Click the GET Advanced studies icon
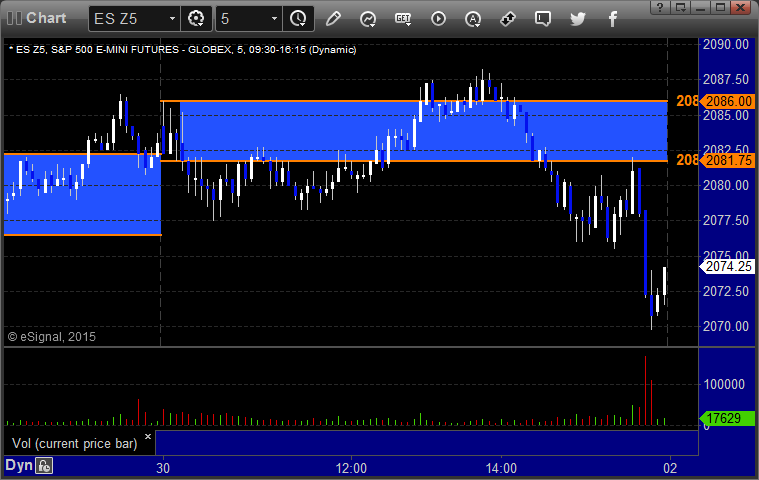The height and width of the screenshot is (480, 759). point(403,19)
